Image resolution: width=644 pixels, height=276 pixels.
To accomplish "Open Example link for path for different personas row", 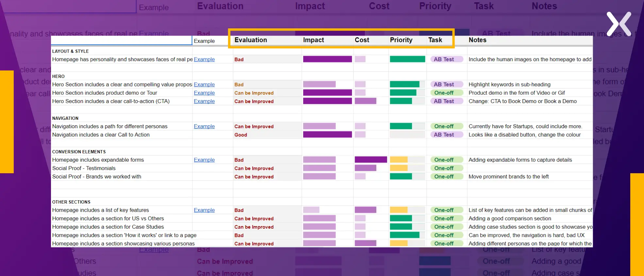I will coord(204,127).
